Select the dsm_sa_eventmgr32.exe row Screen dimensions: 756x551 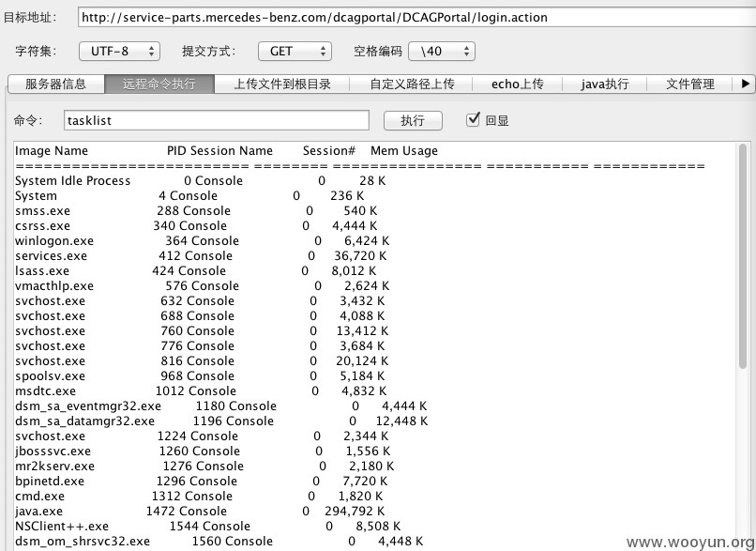pos(220,406)
